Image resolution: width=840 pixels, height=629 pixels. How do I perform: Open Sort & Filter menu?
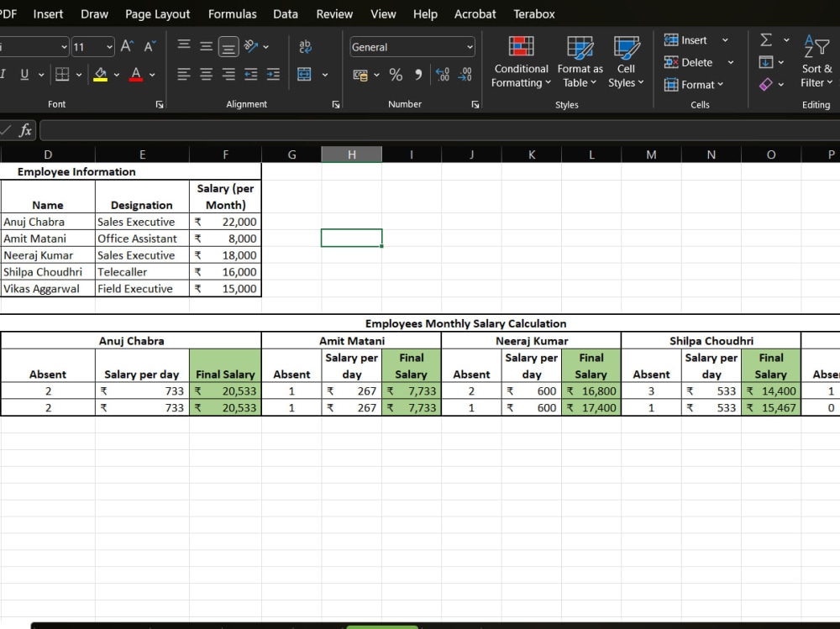pos(816,61)
